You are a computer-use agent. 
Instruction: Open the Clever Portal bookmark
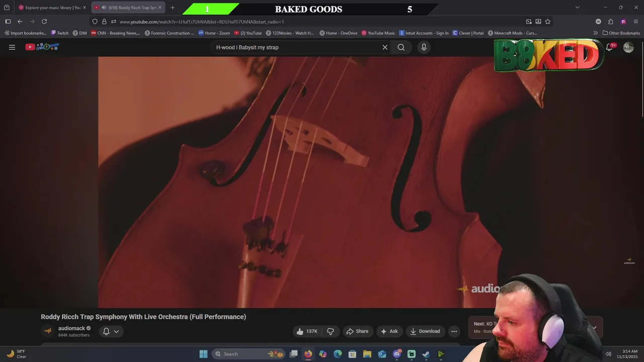coord(468,33)
